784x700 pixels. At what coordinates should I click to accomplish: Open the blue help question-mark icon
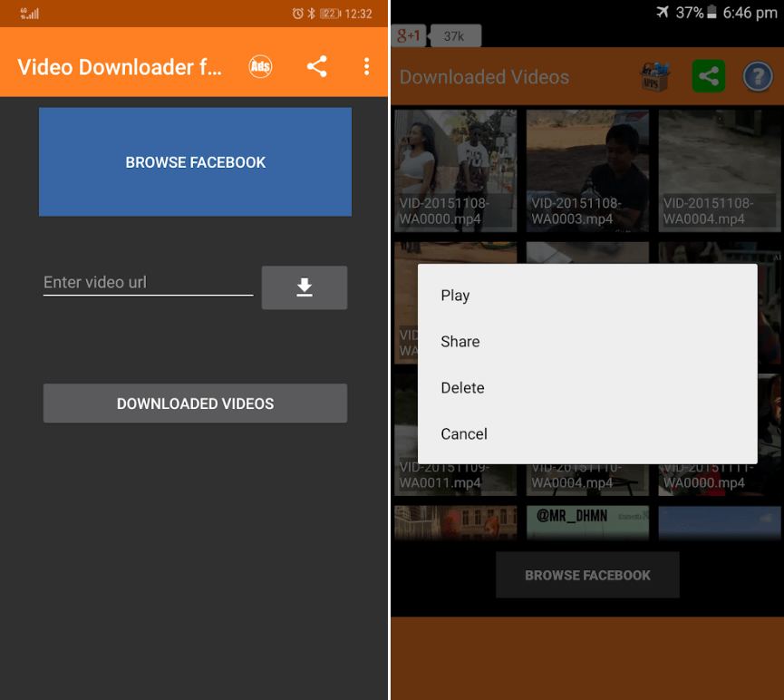coord(758,77)
